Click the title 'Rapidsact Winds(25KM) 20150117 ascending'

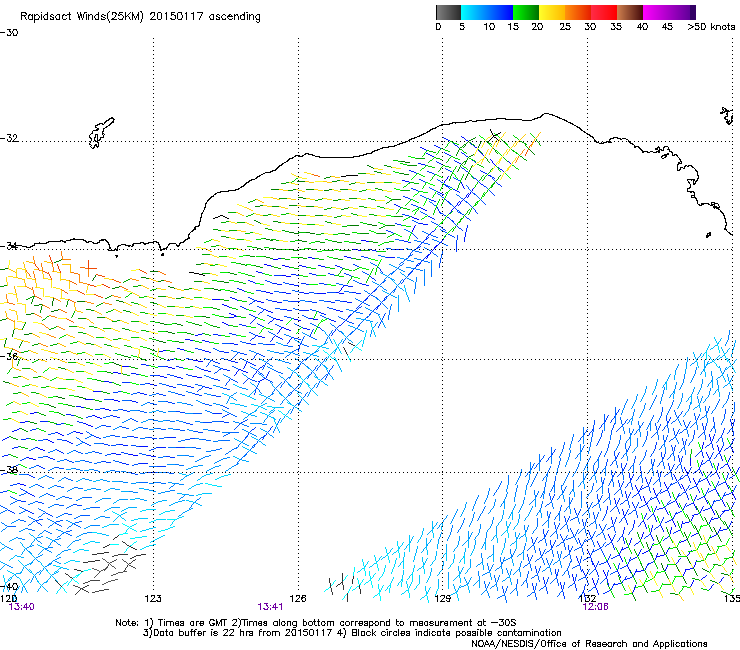[x=140, y=17]
